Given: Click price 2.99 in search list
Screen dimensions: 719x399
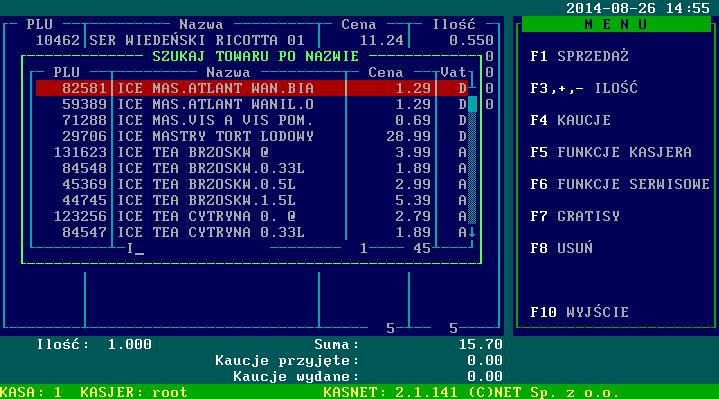Looking at the screenshot, I should coord(413,184).
